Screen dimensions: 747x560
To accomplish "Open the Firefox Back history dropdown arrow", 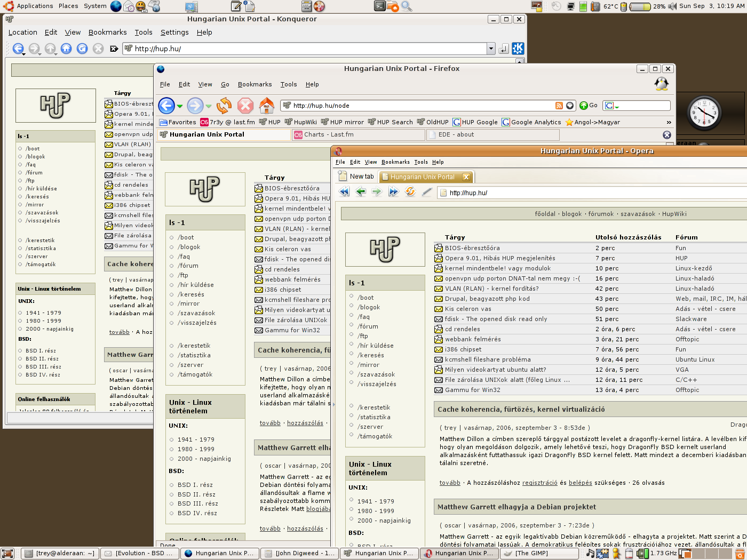I will [180, 106].
